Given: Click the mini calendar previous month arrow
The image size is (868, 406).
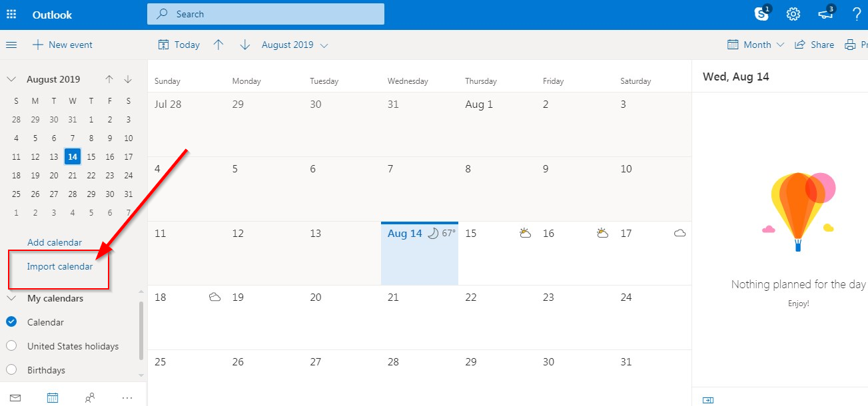Looking at the screenshot, I should click(109, 79).
